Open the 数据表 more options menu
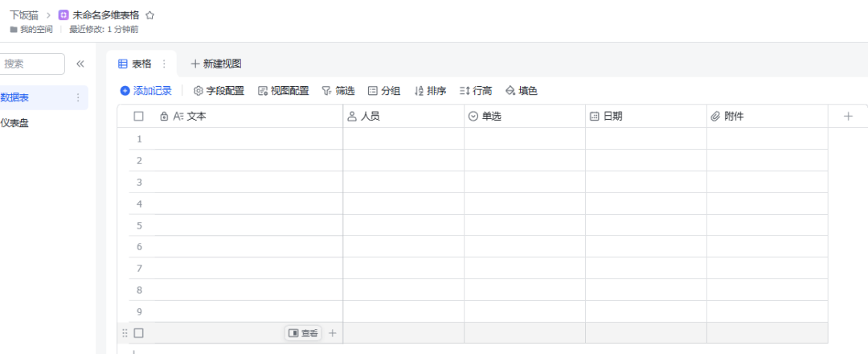 pos(78,97)
